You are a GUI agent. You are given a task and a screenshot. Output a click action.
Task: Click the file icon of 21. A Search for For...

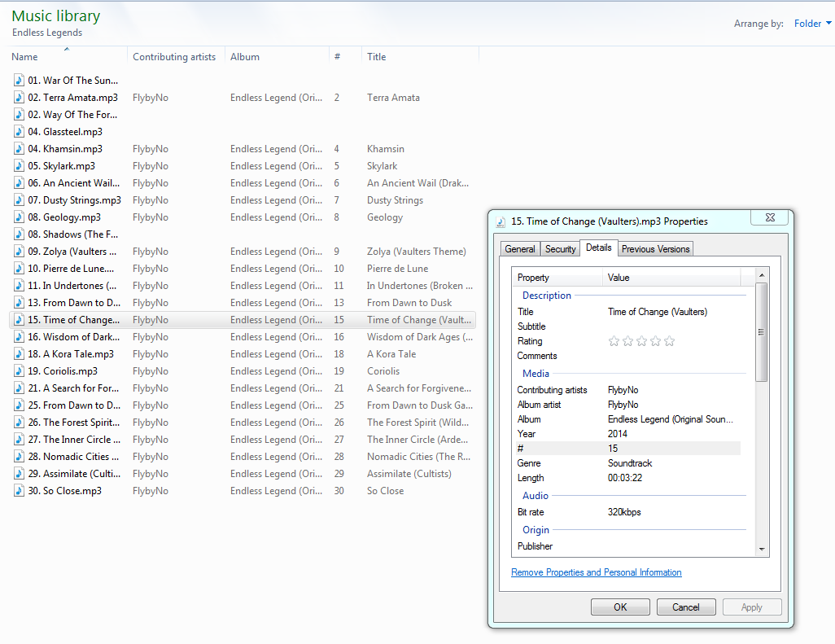[x=20, y=388]
